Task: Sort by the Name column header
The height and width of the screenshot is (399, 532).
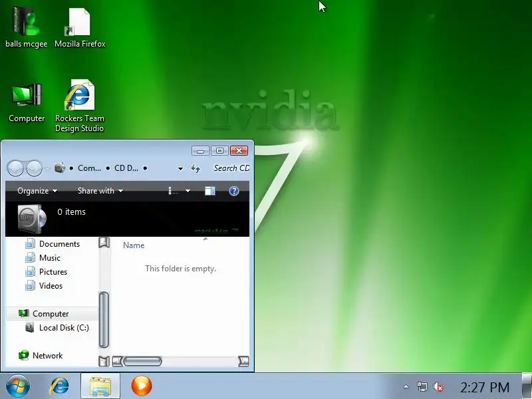Action: [x=134, y=245]
